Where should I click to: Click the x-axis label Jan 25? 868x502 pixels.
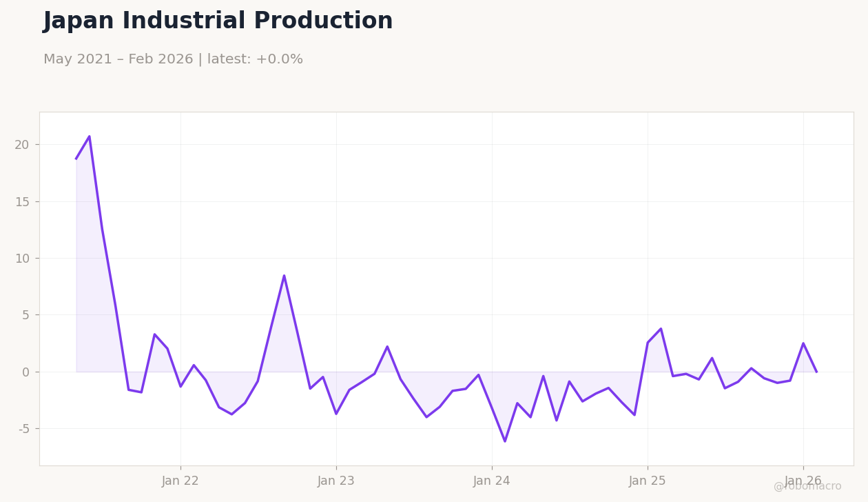point(648,481)
